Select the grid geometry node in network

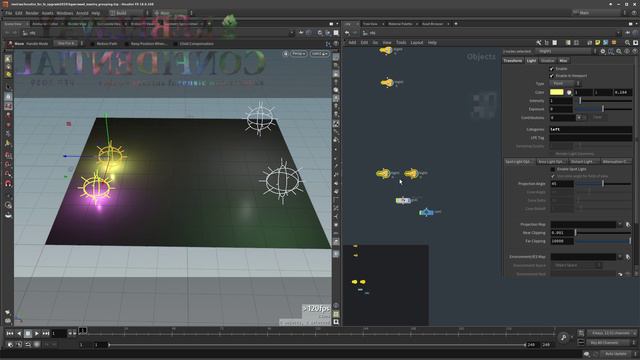point(403,200)
